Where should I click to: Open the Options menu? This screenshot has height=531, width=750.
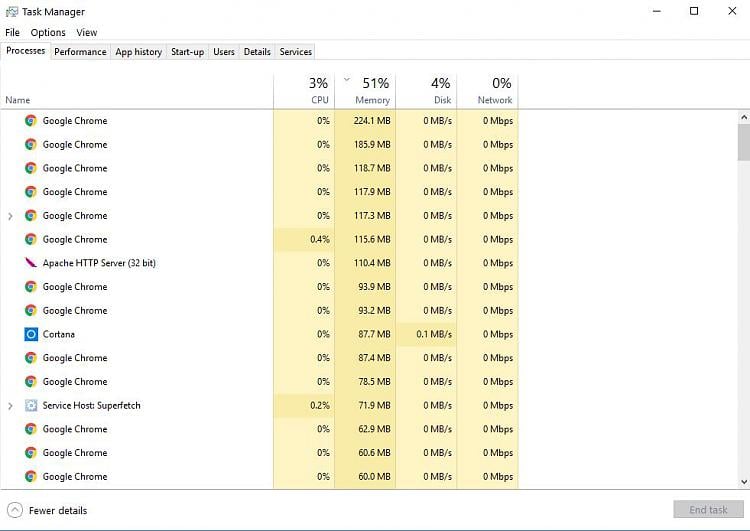click(48, 33)
